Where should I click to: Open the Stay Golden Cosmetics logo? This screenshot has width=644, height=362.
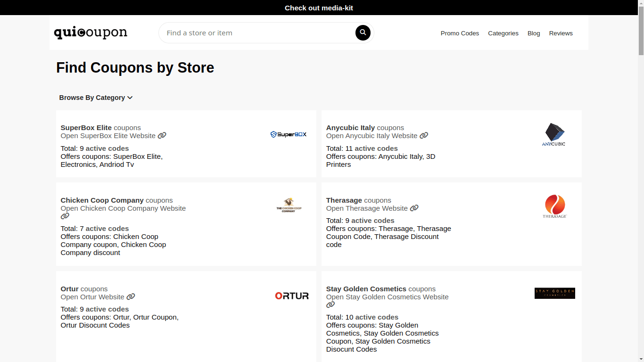click(x=555, y=293)
